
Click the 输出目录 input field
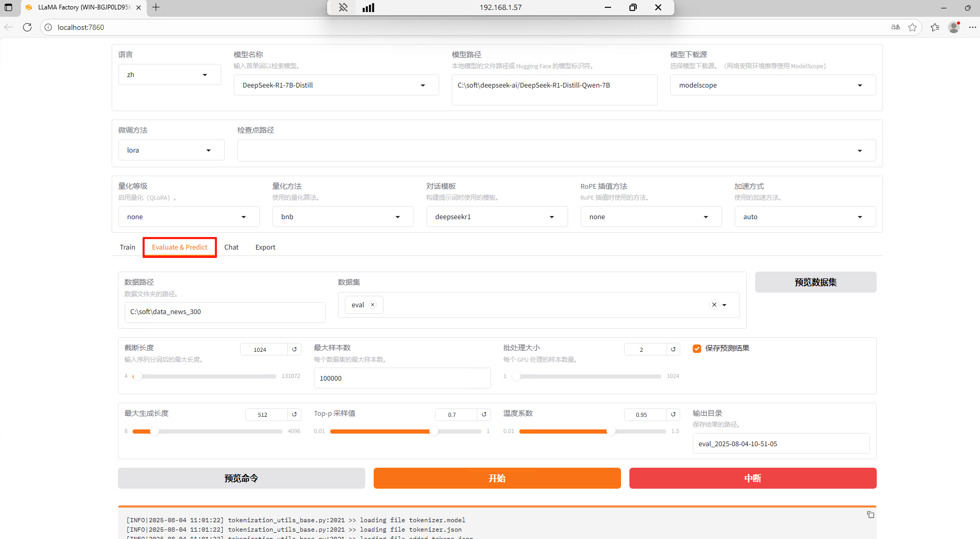point(781,444)
